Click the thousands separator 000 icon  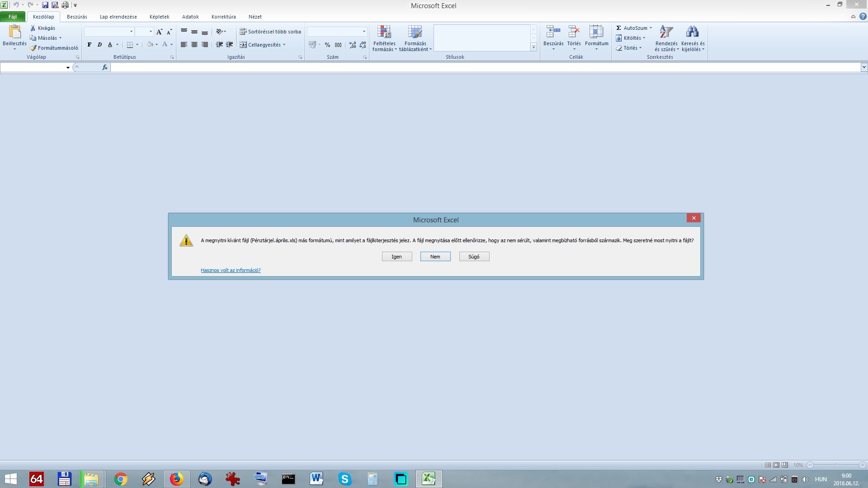point(338,45)
